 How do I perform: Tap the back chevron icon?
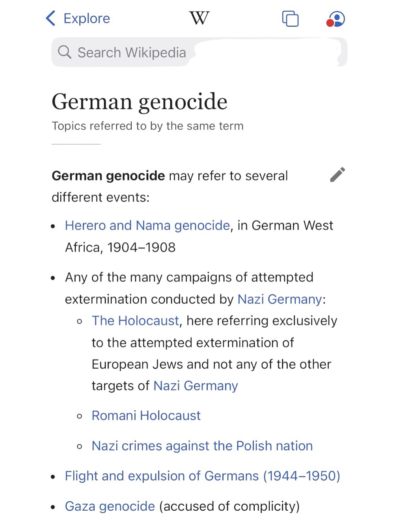[x=50, y=18]
